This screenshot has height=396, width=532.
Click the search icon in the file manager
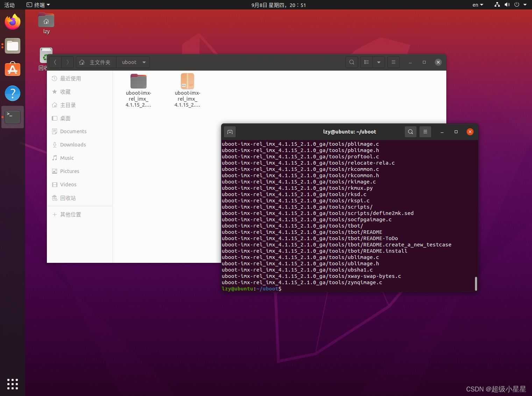pos(352,62)
